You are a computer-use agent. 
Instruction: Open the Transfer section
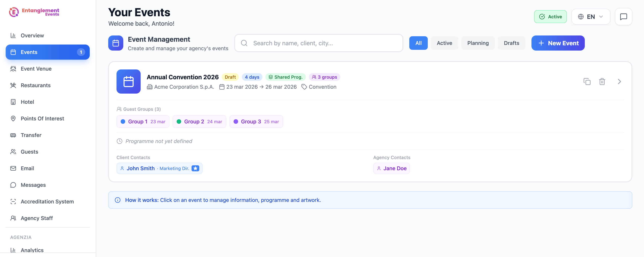(48, 135)
